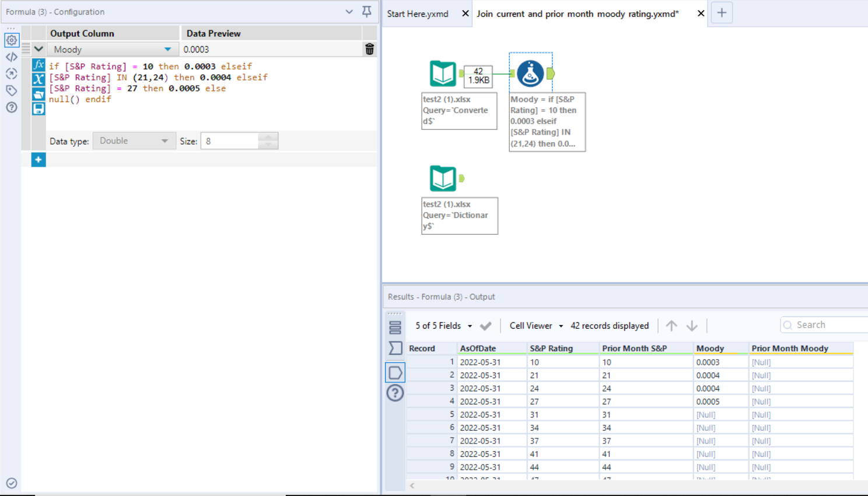Switch Results panel to records view
Image resolution: width=868 pixels, height=496 pixels.
tap(395, 327)
